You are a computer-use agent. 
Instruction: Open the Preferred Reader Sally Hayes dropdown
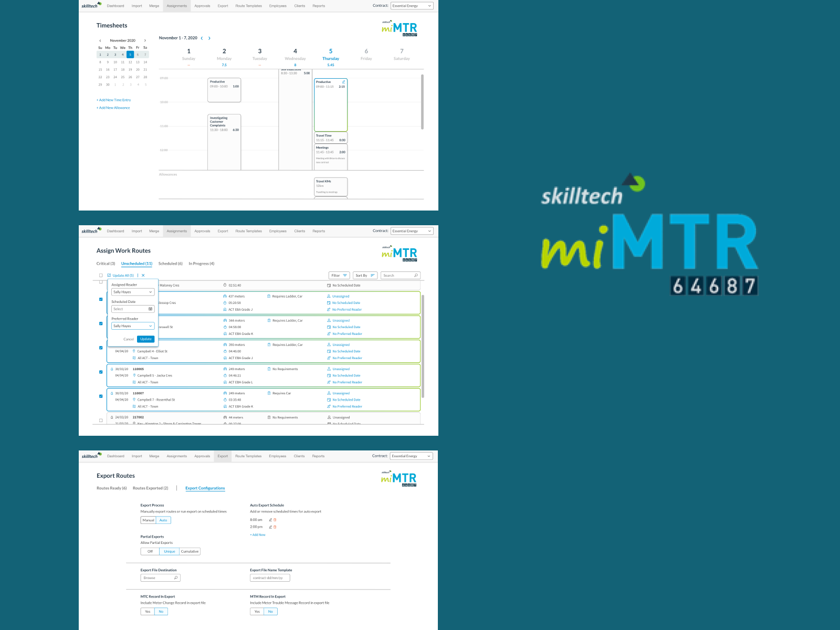[x=133, y=326]
